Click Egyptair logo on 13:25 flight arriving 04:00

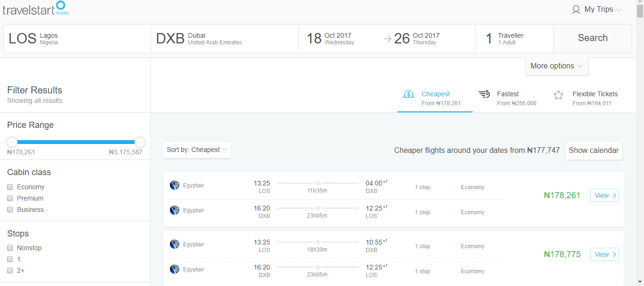[x=175, y=185]
